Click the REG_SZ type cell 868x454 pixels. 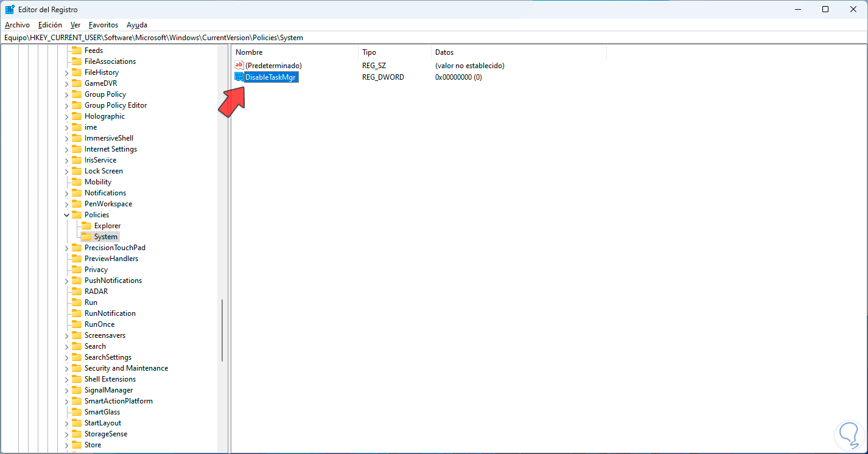374,66
